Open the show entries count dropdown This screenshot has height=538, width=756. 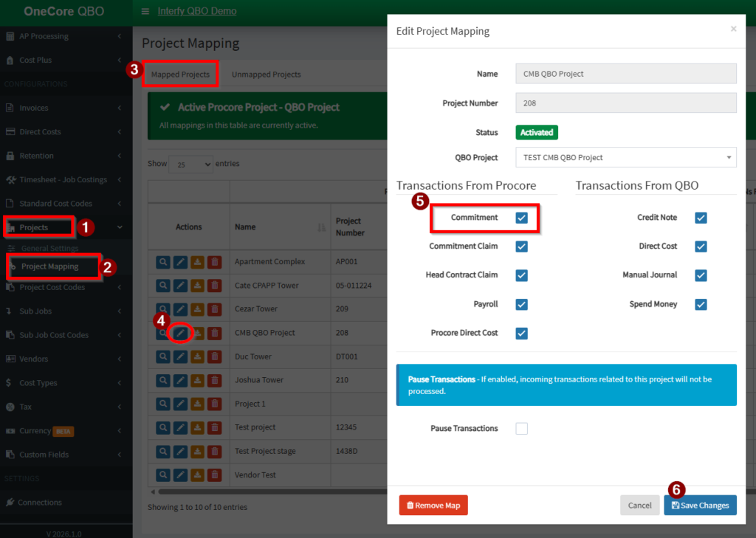coord(190,164)
